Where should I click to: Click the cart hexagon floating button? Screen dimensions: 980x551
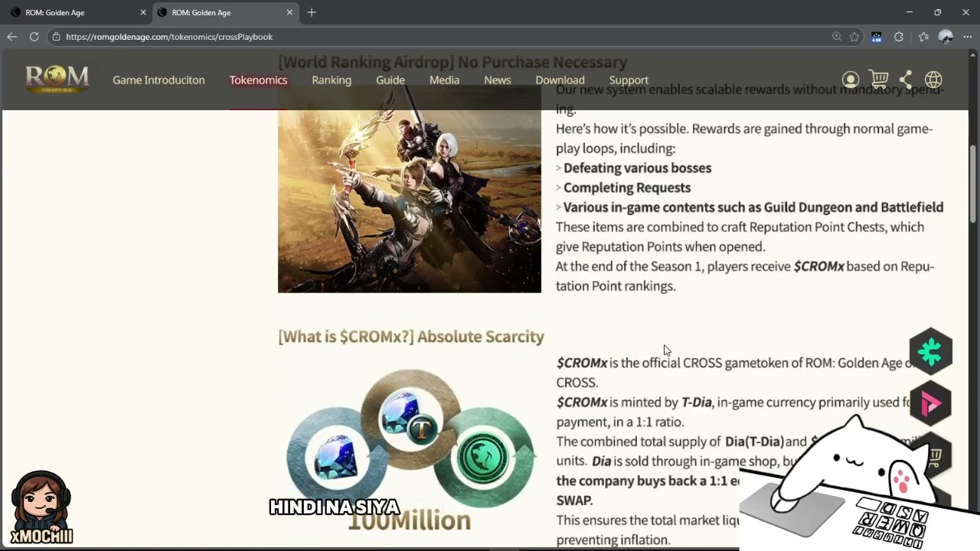933,455
